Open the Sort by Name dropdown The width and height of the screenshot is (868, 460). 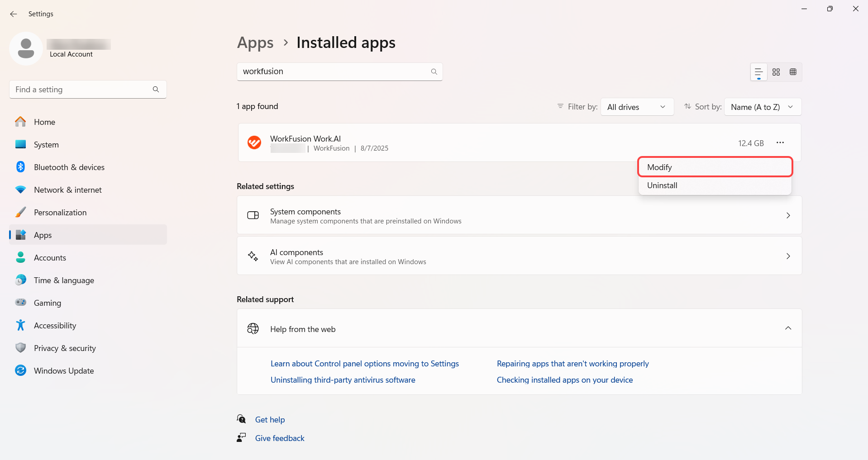tap(763, 107)
